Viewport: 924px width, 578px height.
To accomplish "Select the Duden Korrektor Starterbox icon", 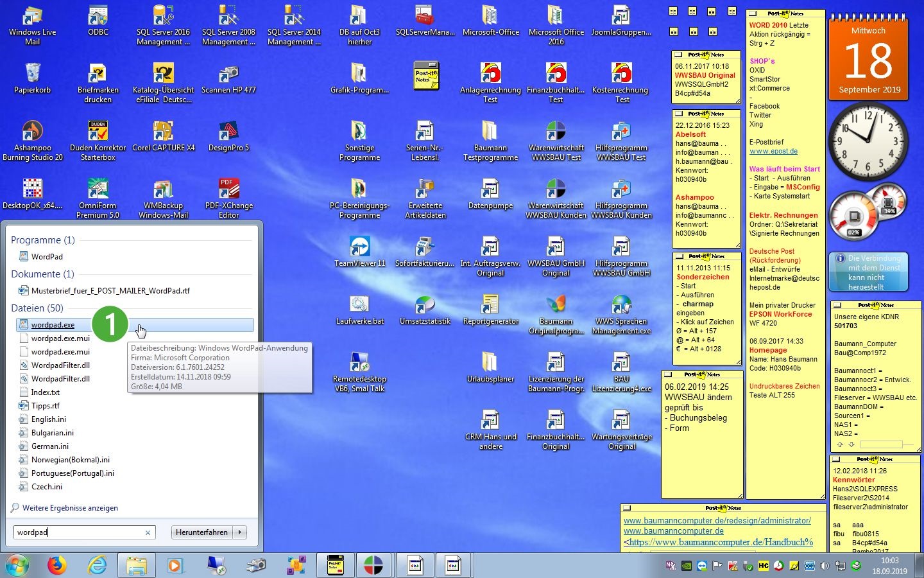I will pos(98,141).
